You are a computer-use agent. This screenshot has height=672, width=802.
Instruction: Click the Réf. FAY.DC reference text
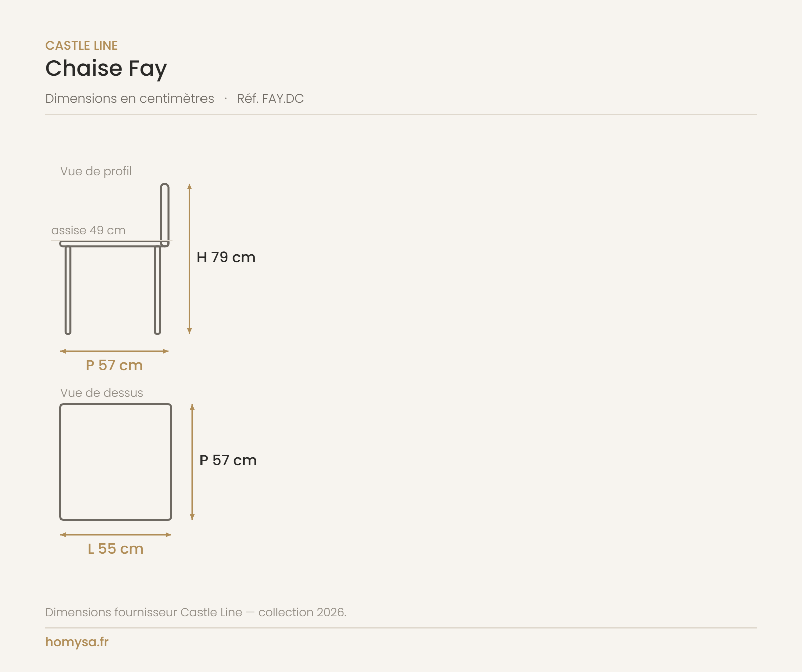coord(270,98)
